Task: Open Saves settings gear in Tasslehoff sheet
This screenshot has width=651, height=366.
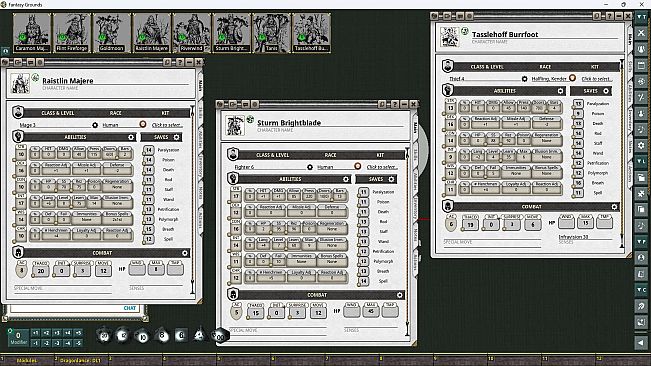Action: [x=606, y=91]
